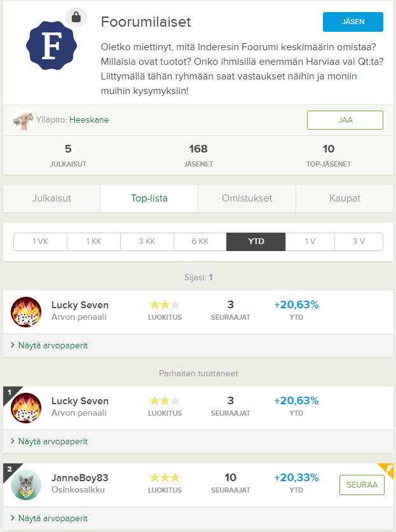Screen dimensions: 396x532
Task: Switch to the Omistukset tab
Action: point(247,198)
